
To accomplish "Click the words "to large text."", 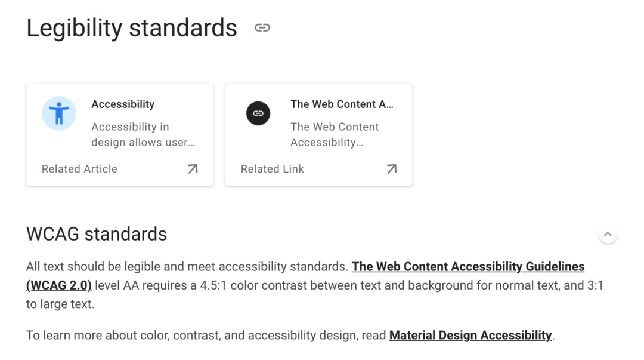I will (x=60, y=304).
